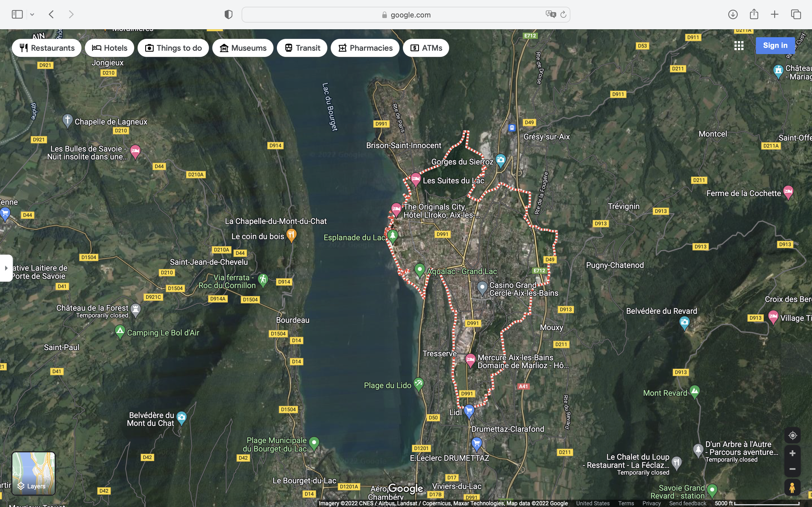Open the Google apps grid icon
Viewport: 812px width, 507px height.
738,46
